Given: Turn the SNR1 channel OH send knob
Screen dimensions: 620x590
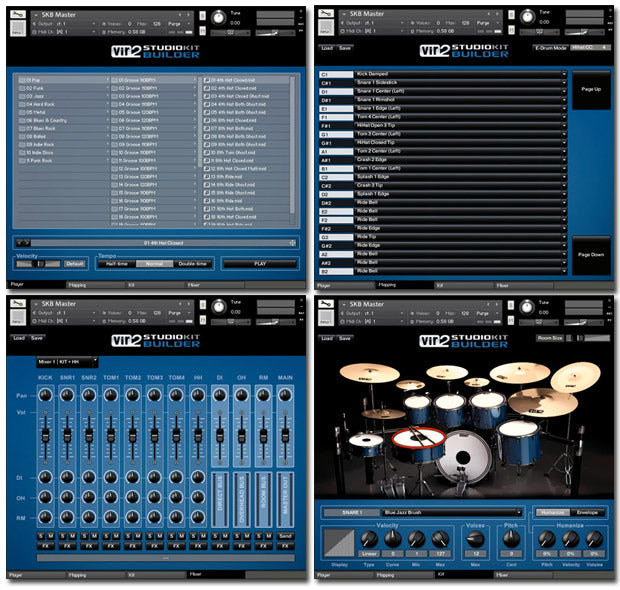Looking at the screenshot, I should pos(67,497).
